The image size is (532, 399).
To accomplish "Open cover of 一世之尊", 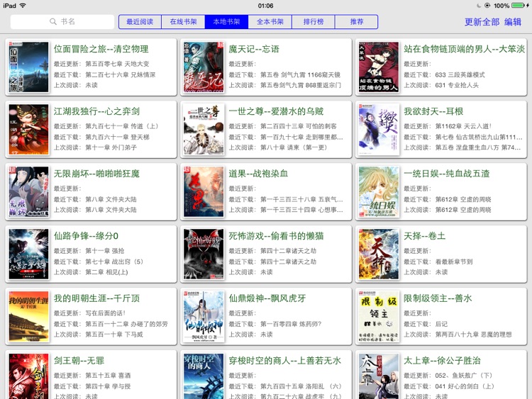I will pos(204,130).
